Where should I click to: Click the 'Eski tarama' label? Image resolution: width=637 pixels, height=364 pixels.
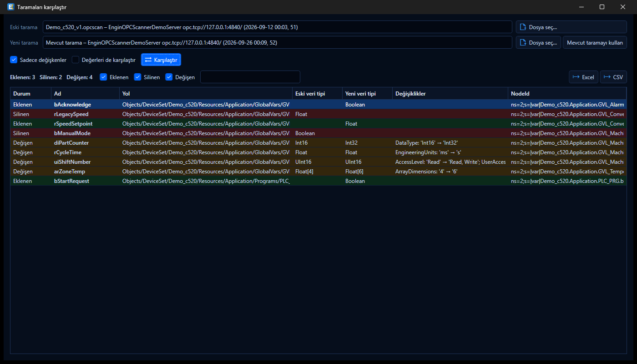(24, 27)
